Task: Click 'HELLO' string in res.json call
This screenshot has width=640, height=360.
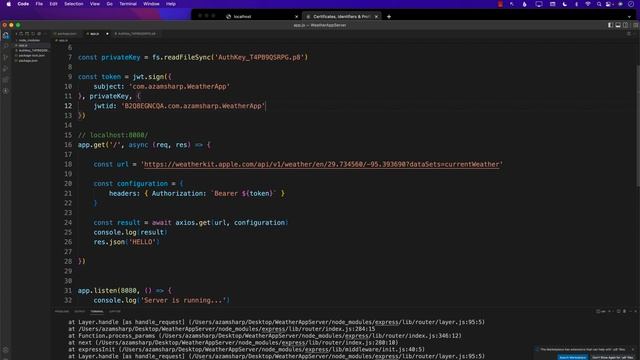Action: pyautogui.click(x=142, y=242)
